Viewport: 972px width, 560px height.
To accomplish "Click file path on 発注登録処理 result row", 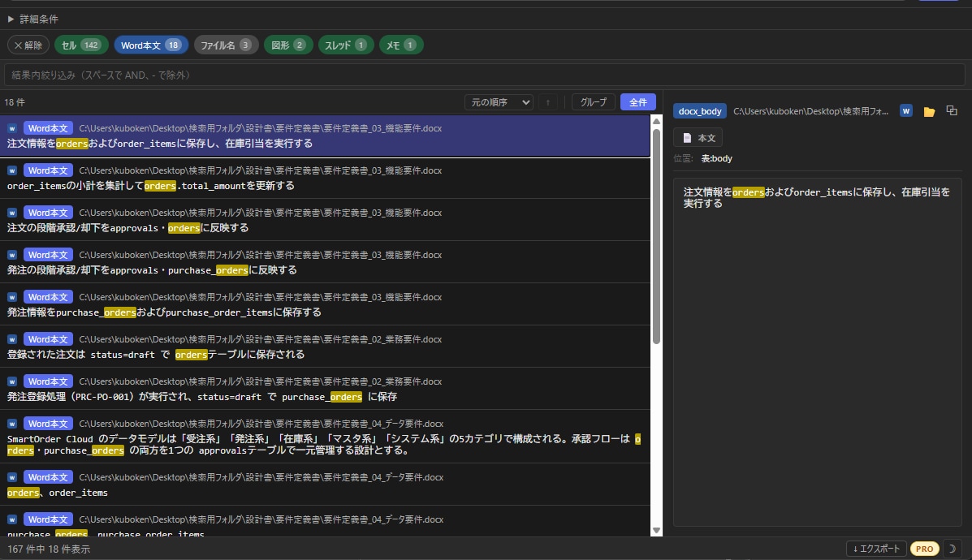I will [x=261, y=381].
